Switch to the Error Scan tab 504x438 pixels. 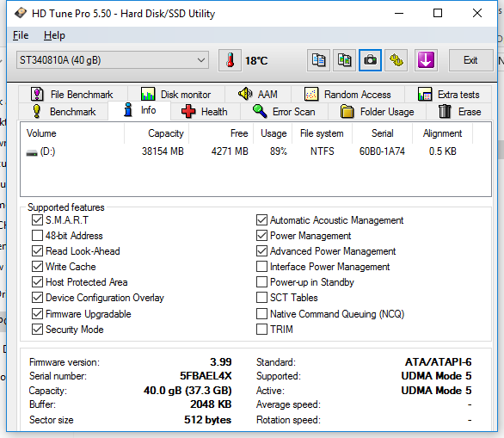tap(284, 112)
